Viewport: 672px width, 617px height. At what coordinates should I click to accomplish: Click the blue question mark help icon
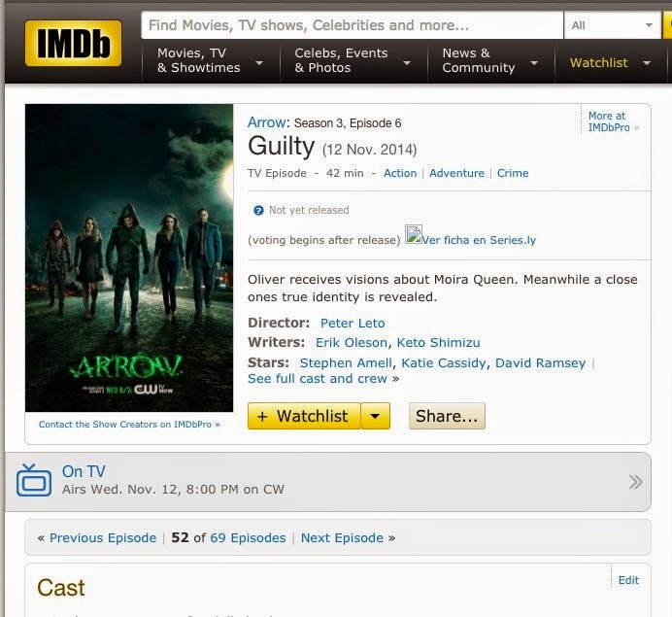tap(258, 211)
